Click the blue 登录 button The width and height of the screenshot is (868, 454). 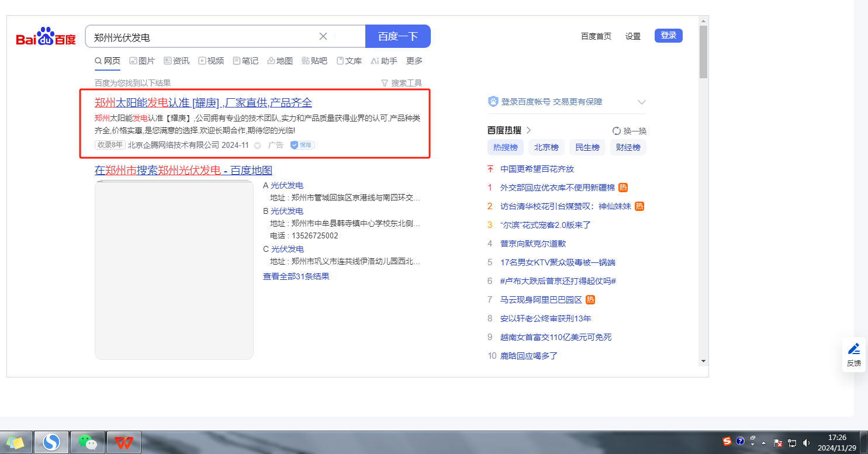pyautogui.click(x=668, y=36)
